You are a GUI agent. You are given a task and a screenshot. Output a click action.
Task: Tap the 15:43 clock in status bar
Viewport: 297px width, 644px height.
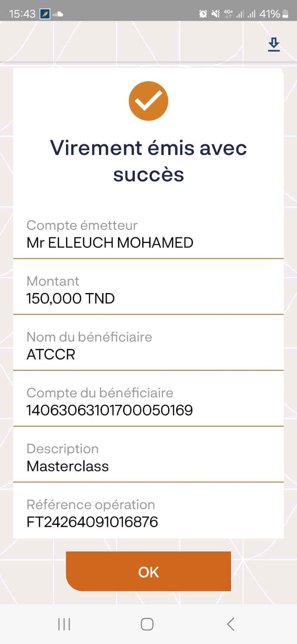tap(22, 14)
